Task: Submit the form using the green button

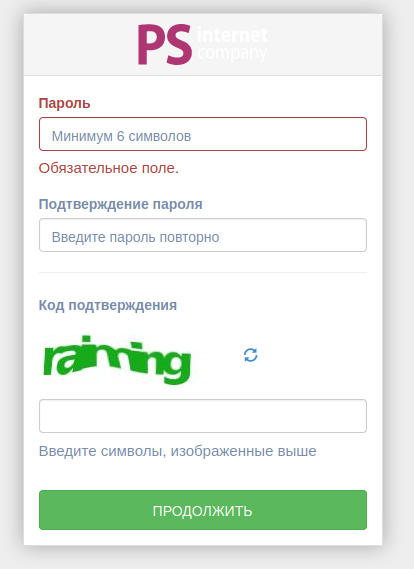Action: tap(203, 510)
